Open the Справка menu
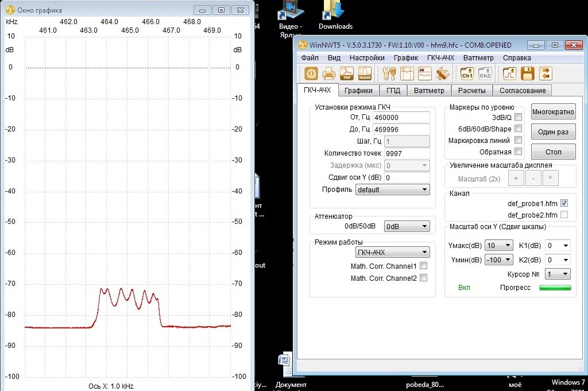 point(517,58)
